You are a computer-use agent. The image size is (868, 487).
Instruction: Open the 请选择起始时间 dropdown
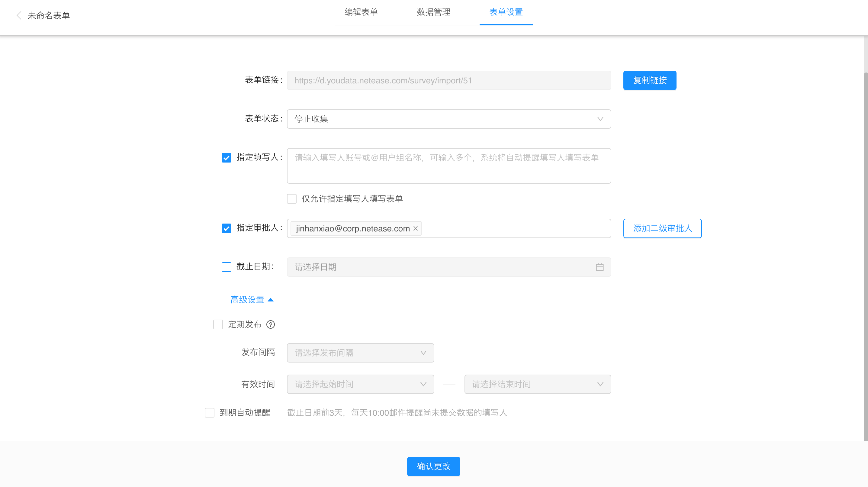coord(360,384)
